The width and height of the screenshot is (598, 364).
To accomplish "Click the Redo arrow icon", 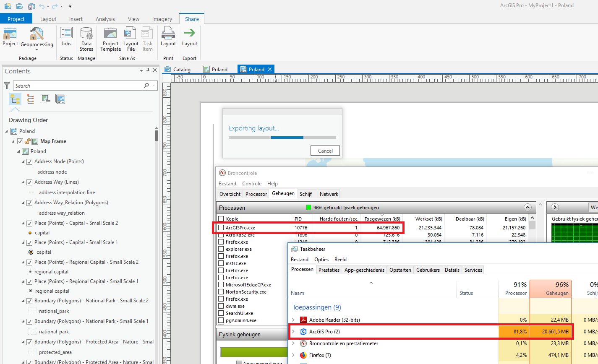I will click(x=55, y=6).
